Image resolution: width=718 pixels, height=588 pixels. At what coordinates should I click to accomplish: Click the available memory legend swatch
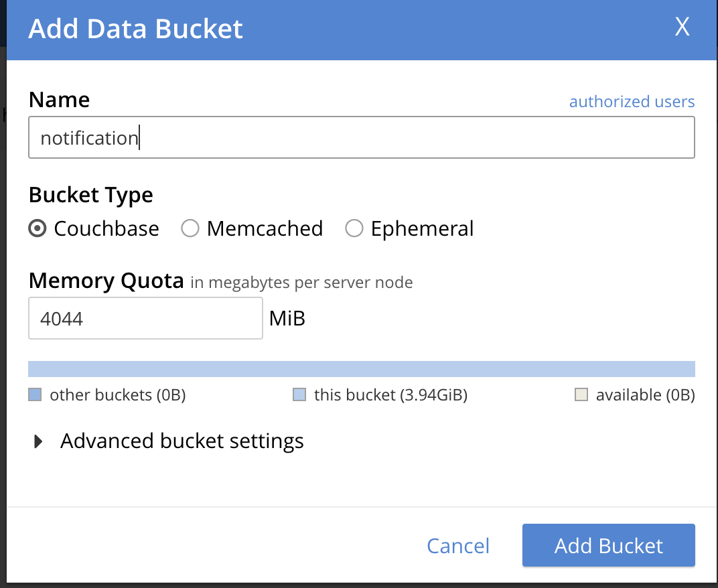(581, 395)
